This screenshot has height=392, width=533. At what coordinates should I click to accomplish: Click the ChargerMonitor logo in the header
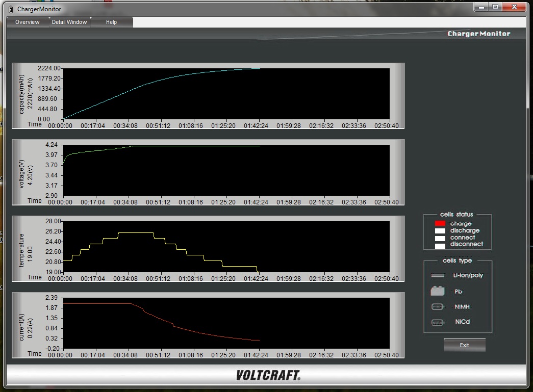tap(478, 34)
